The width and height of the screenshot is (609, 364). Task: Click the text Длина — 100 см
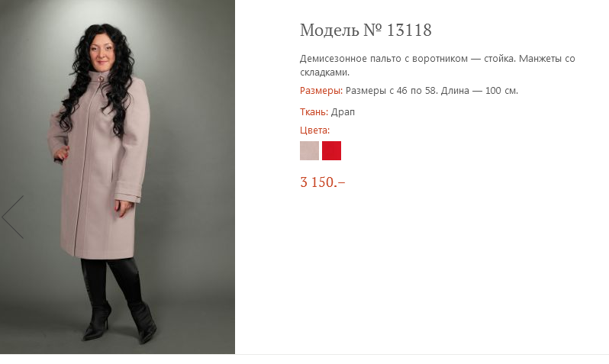479,91
